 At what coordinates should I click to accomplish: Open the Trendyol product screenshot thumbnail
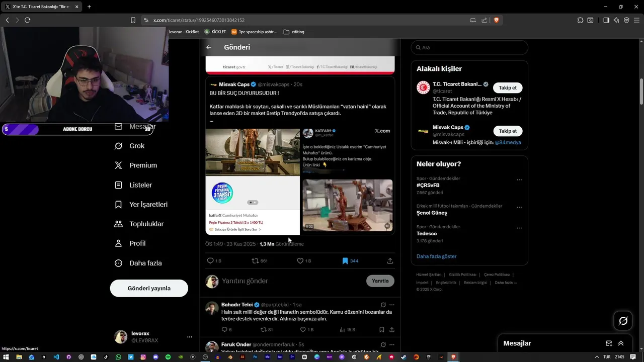[253, 206]
